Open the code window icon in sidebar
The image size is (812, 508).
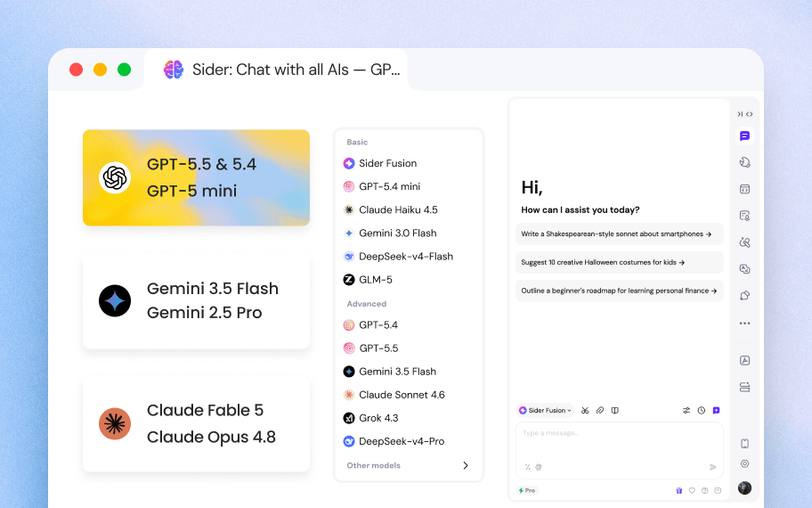pos(744,189)
